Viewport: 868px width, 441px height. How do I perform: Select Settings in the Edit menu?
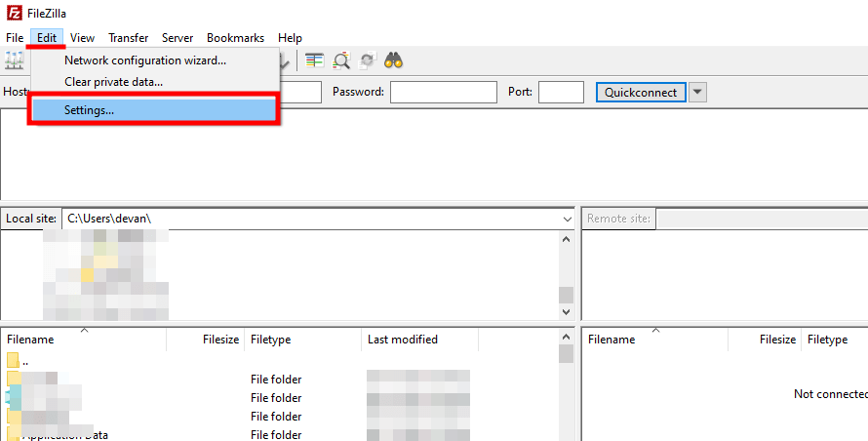pos(154,109)
